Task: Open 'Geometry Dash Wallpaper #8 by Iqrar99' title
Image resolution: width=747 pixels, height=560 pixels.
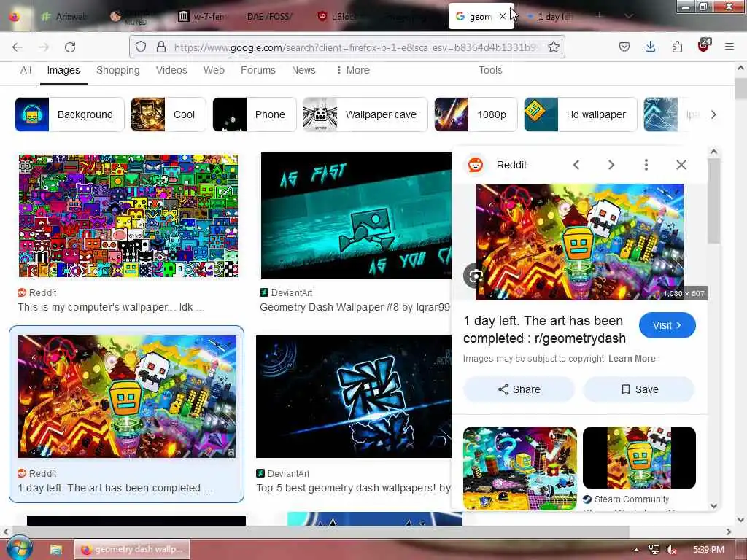Action: (355, 307)
